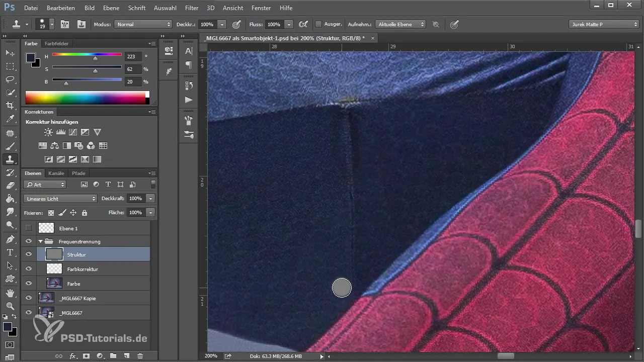644x362 pixels.
Task: Open the collapsed Character panel icon
Action: (x=189, y=51)
